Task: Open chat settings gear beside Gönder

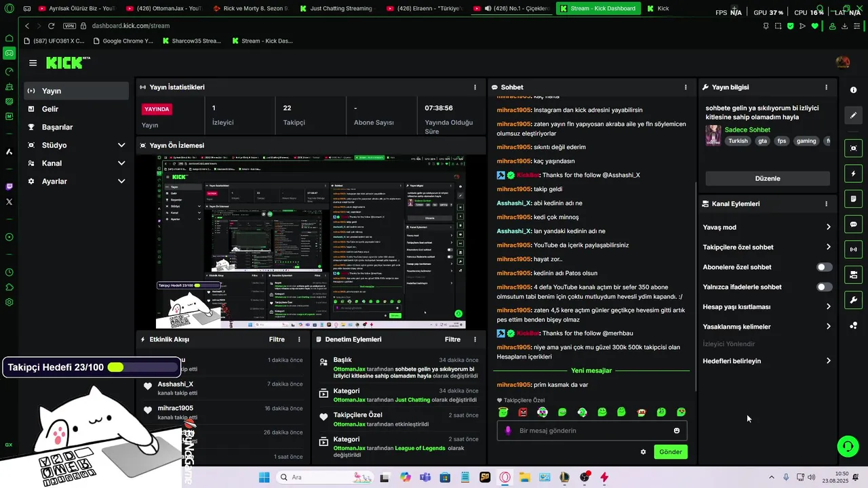Action: point(643,451)
